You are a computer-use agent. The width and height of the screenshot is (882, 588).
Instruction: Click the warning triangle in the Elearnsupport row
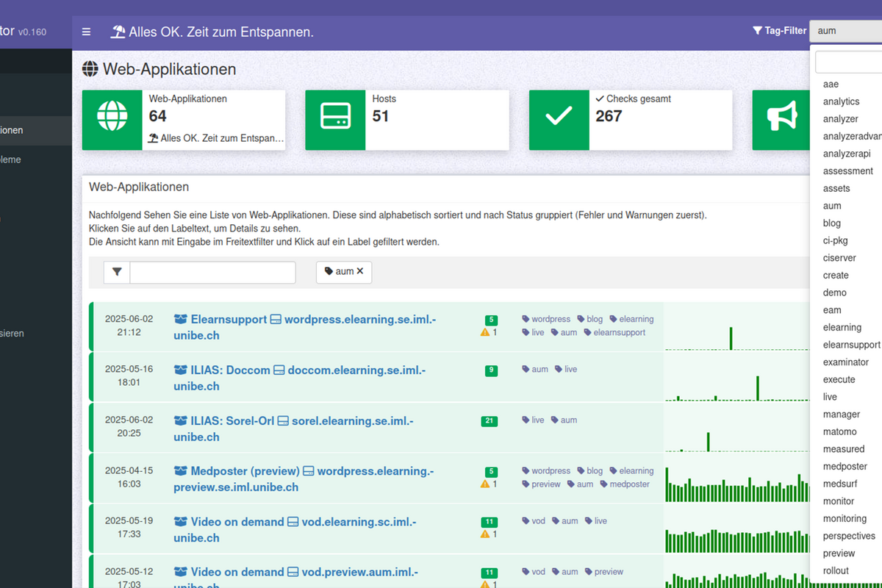(x=484, y=332)
